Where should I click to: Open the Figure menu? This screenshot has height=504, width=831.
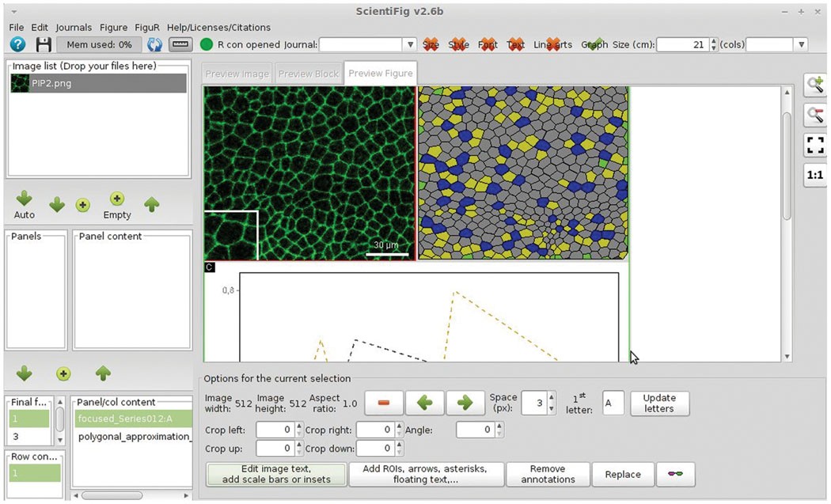click(x=113, y=28)
